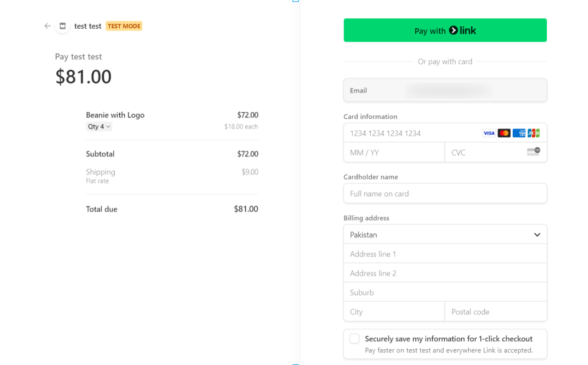The width and height of the screenshot is (588, 365).
Task: Click the Visa card icon
Action: [x=489, y=133]
